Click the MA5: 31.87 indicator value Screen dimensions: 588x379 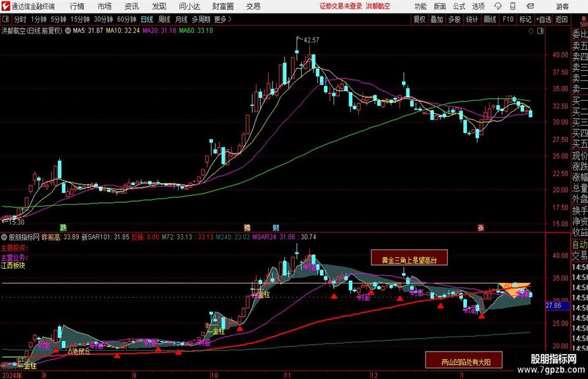pos(88,30)
